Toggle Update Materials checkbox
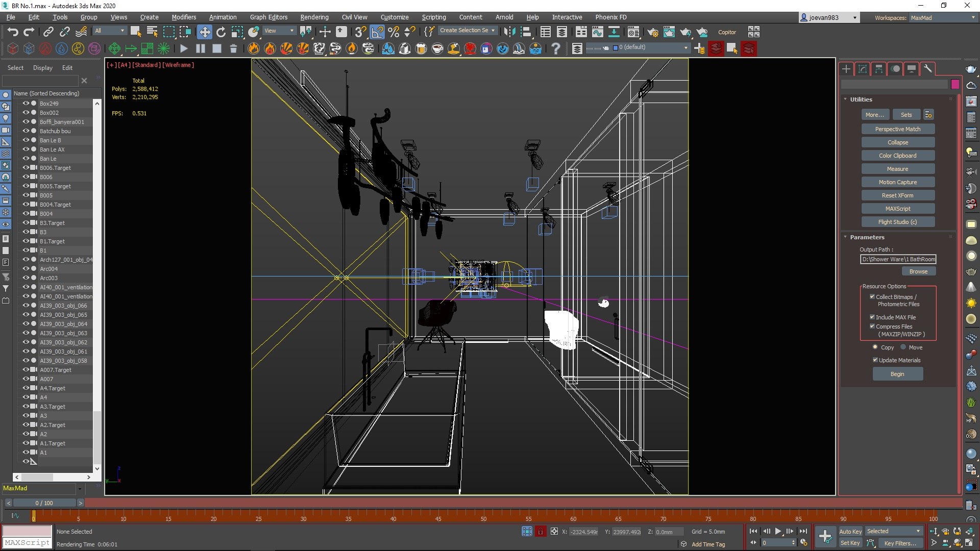Image resolution: width=980 pixels, height=551 pixels. tap(875, 360)
